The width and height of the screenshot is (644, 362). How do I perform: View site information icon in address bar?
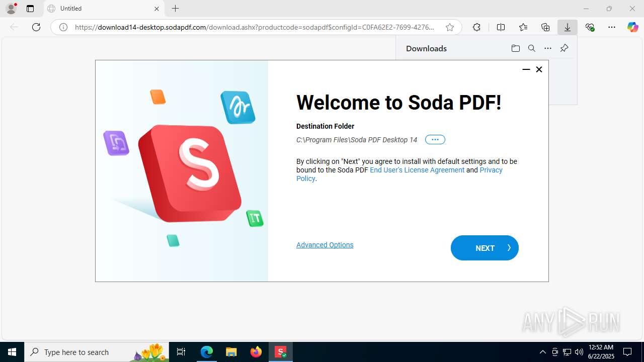click(63, 27)
